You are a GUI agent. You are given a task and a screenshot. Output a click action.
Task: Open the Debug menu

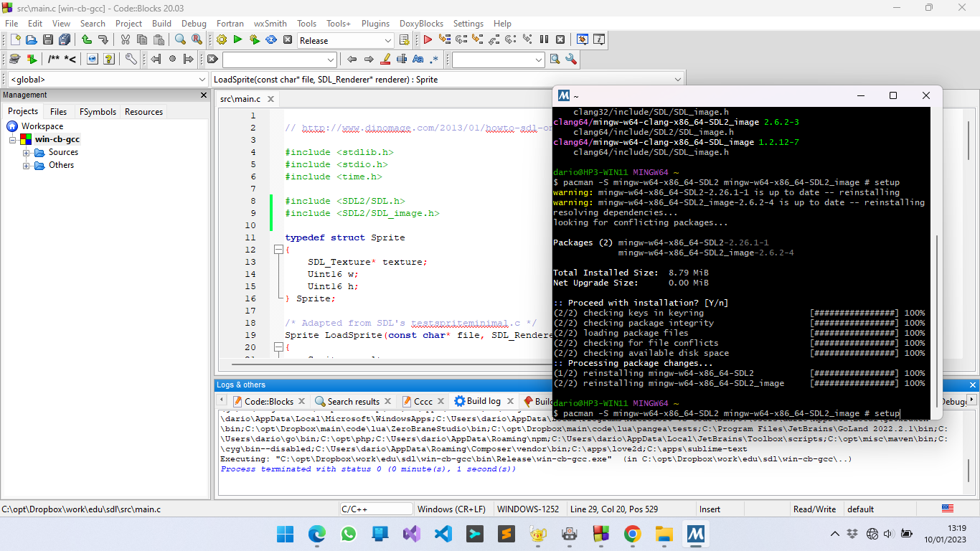pyautogui.click(x=194, y=24)
